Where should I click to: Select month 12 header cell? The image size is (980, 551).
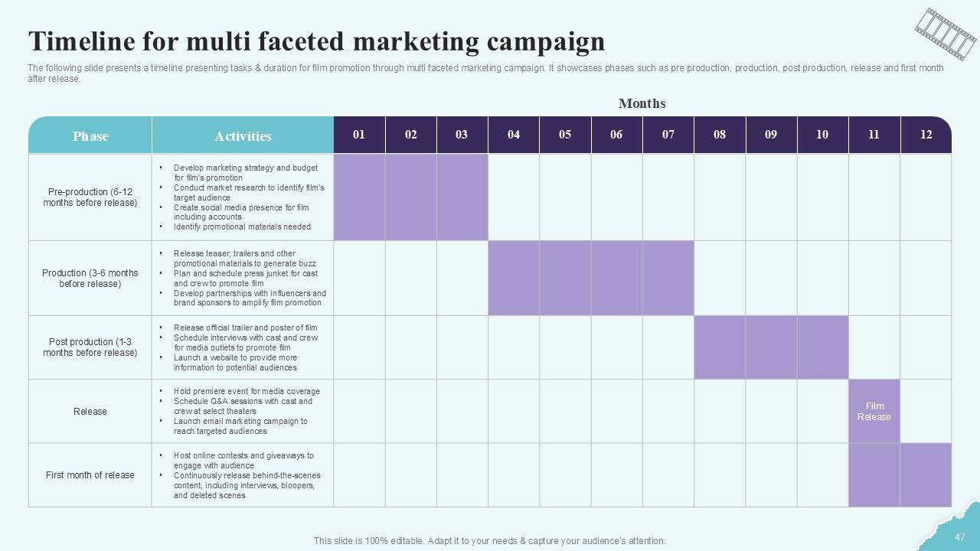coord(926,135)
